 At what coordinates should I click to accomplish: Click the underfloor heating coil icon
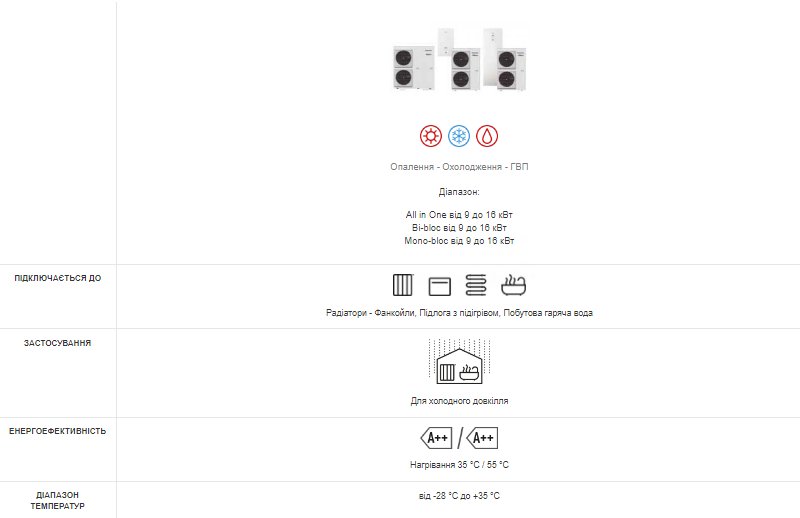[x=476, y=285]
